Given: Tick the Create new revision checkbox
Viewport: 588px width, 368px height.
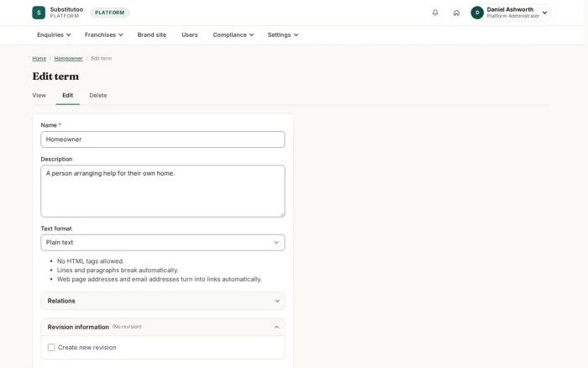Looking at the screenshot, I should point(51,347).
